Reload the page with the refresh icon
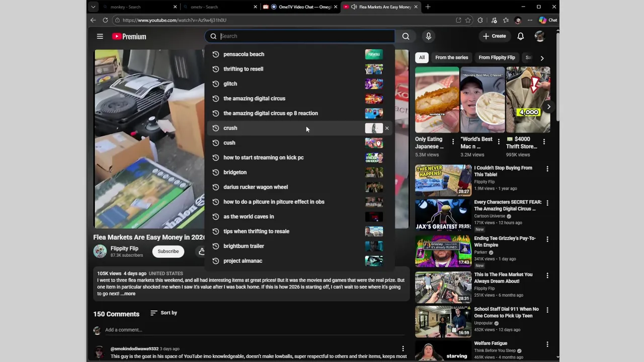Image resolution: width=644 pixels, height=362 pixels. [105, 20]
